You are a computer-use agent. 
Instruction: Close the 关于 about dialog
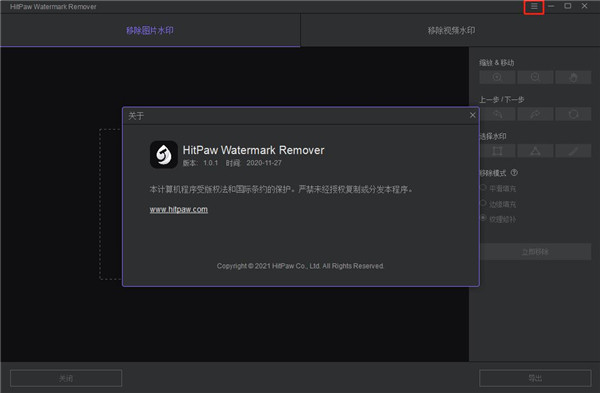pyautogui.click(x=473, y=115)
